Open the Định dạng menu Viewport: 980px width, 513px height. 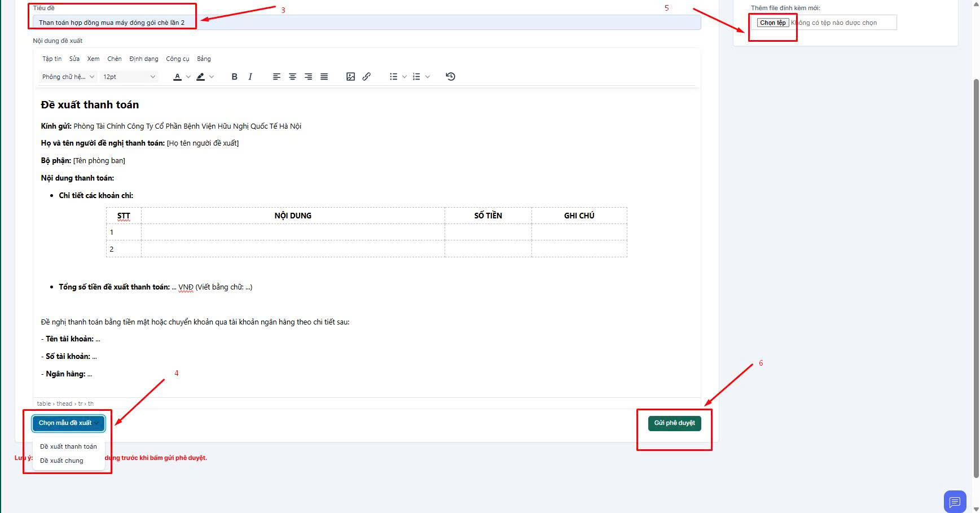pos(143,59)
